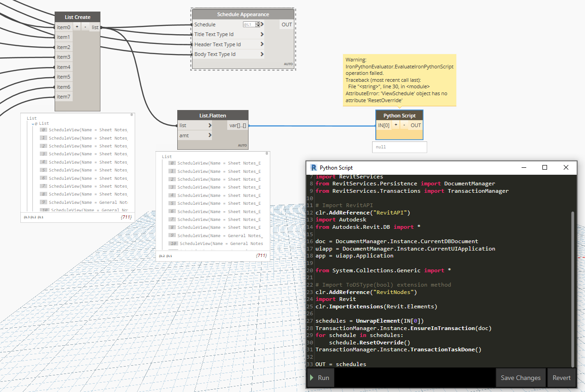Screen dimensions: 585x392
Task: Click the item5 input port on List Create
Action: 63,77
